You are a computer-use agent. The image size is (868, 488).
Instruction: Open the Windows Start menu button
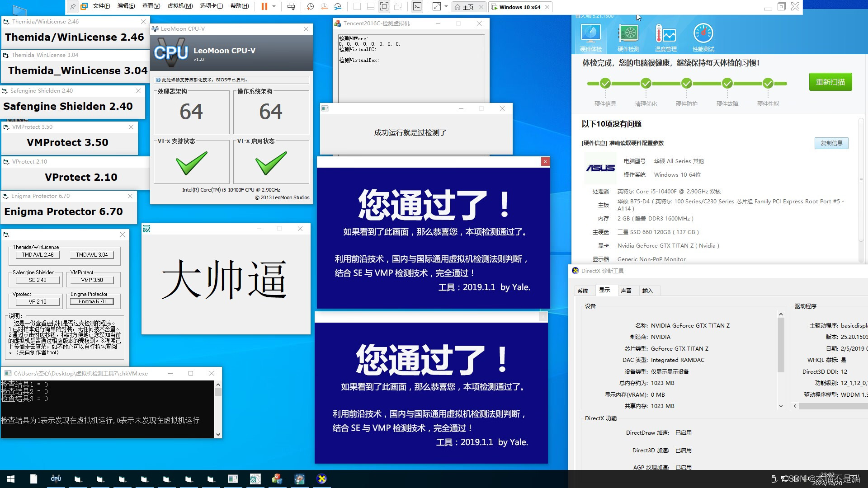tap(11, 479)
